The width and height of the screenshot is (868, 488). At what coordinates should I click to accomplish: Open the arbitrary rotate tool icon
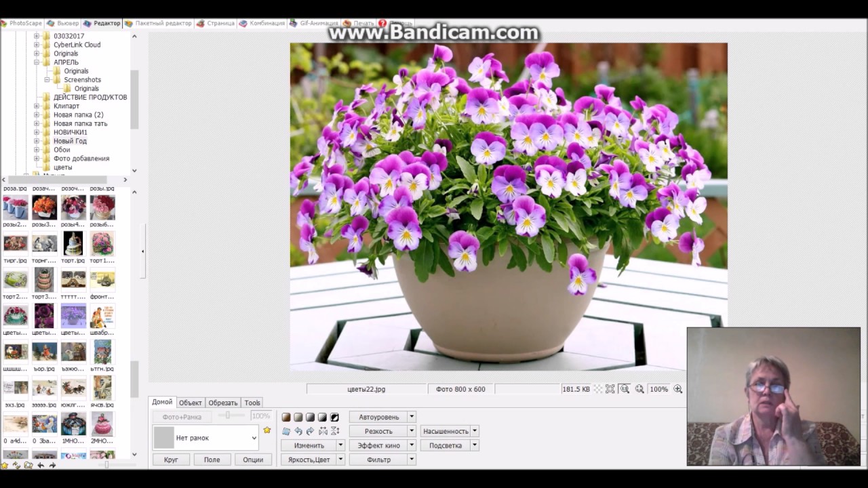click(286, 431)
